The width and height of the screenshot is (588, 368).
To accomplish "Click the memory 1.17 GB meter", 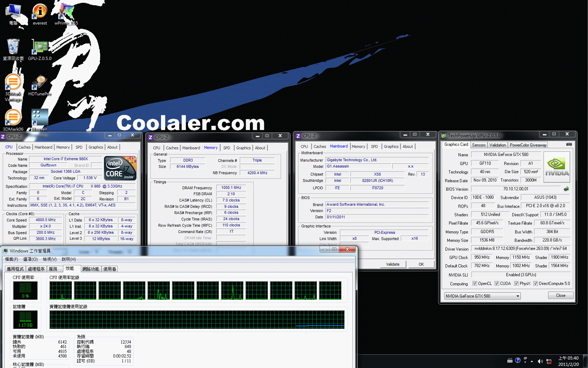I will pos(25,319).
